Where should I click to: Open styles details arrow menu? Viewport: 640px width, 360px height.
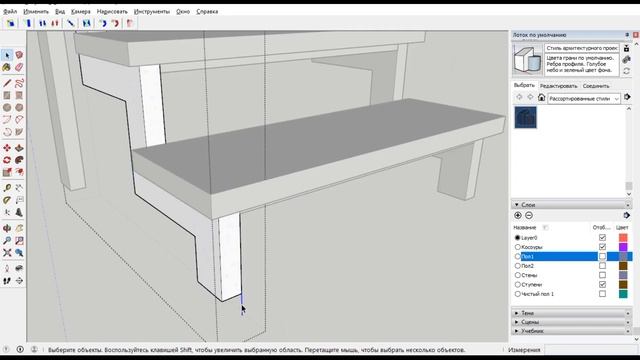(627, 97)
